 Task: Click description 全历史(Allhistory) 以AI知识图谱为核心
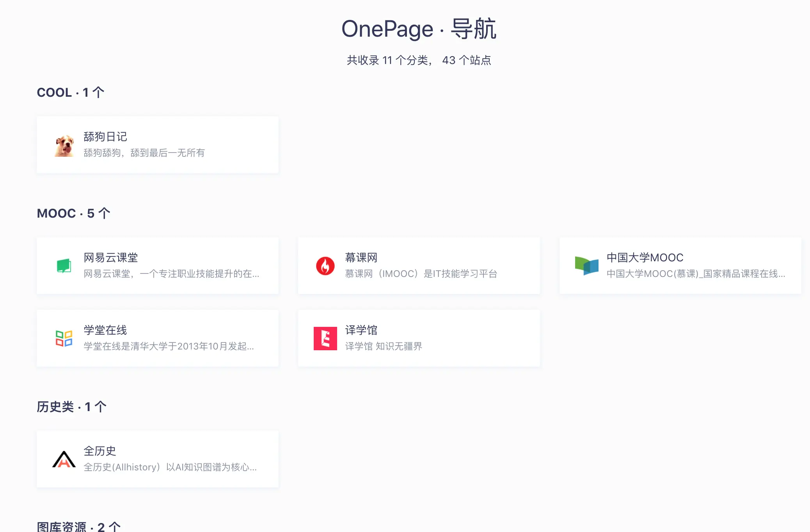pos(170,467)
